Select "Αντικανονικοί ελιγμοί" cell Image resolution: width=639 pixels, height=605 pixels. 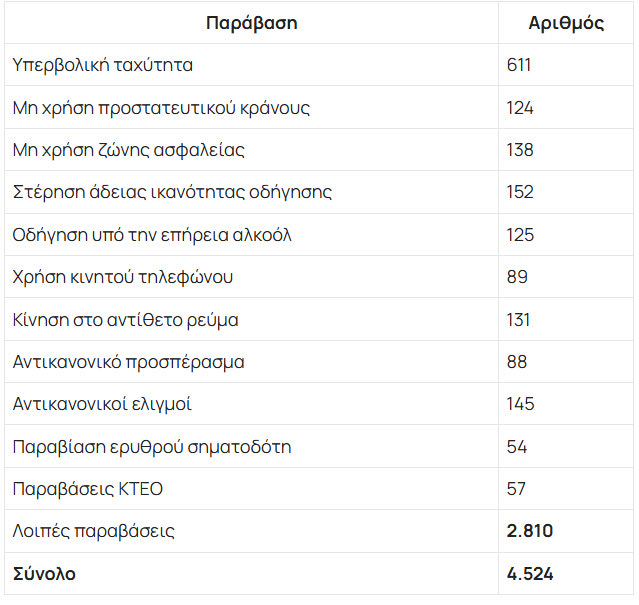102,404
